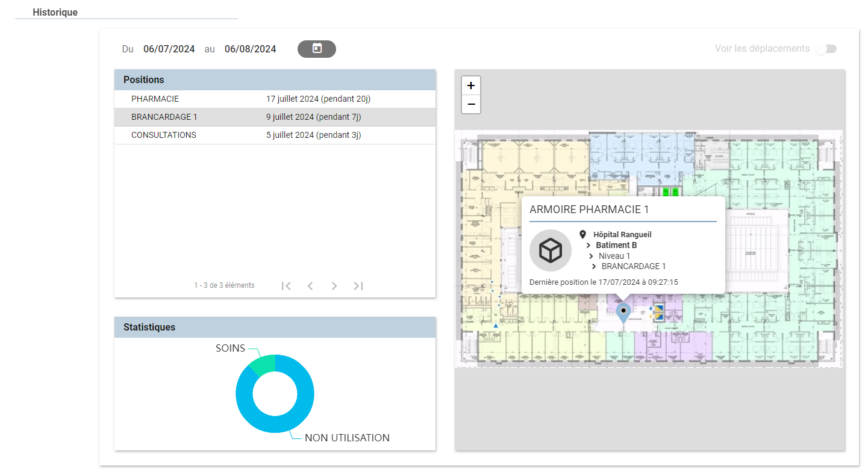868x469 pixels.
Task: Select the CONSULTATIONS position row
Action: point(275,135)
